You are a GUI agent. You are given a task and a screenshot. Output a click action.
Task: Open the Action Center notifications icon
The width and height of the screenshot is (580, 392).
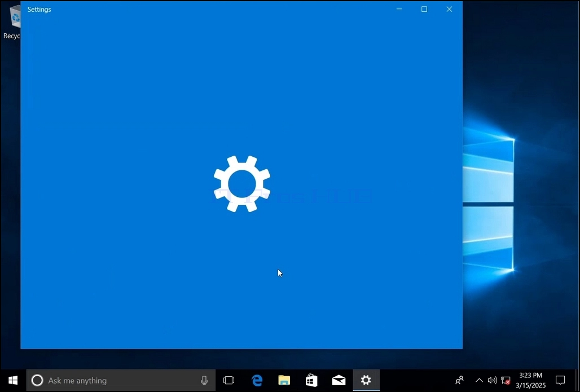coord(560,380)
